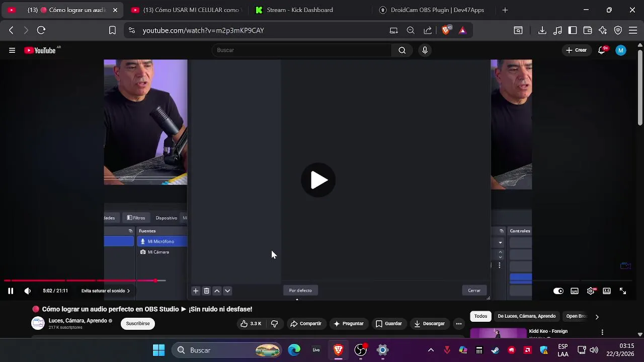Open more actions three-dot menu
The height and width of the screenshot is (362, 644).
click(x=458, y=324)
